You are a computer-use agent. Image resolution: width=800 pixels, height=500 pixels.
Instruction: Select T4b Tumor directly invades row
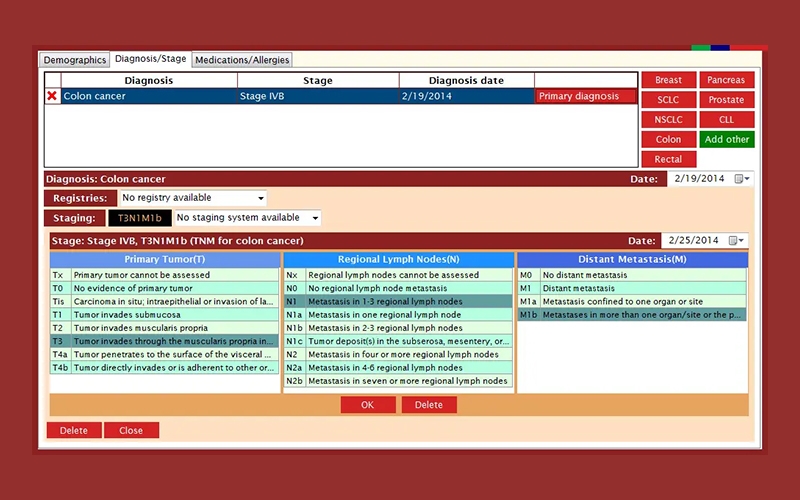tap(165, 368)
